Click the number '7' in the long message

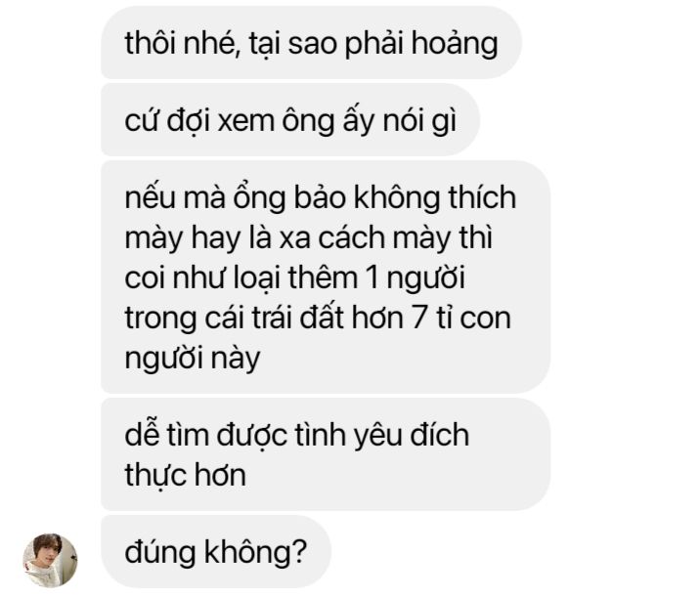click(419, 319)
